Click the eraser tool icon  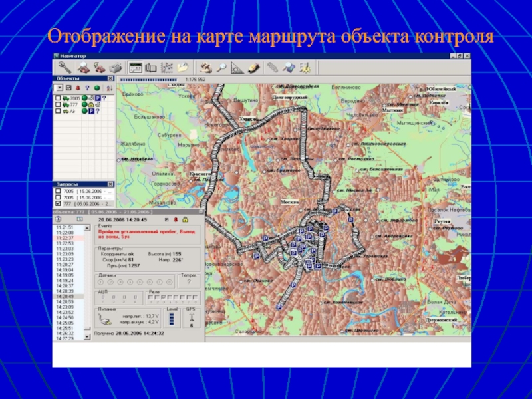coord(253,67)
